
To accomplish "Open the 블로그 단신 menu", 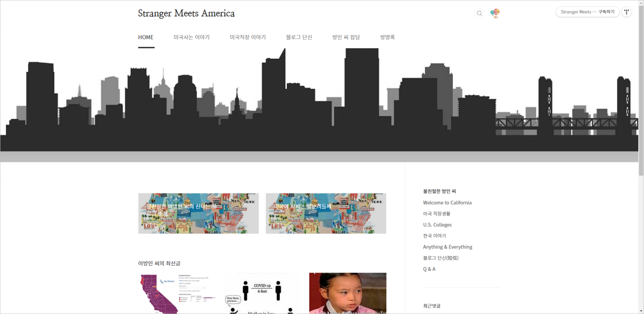I will point(299,37).
